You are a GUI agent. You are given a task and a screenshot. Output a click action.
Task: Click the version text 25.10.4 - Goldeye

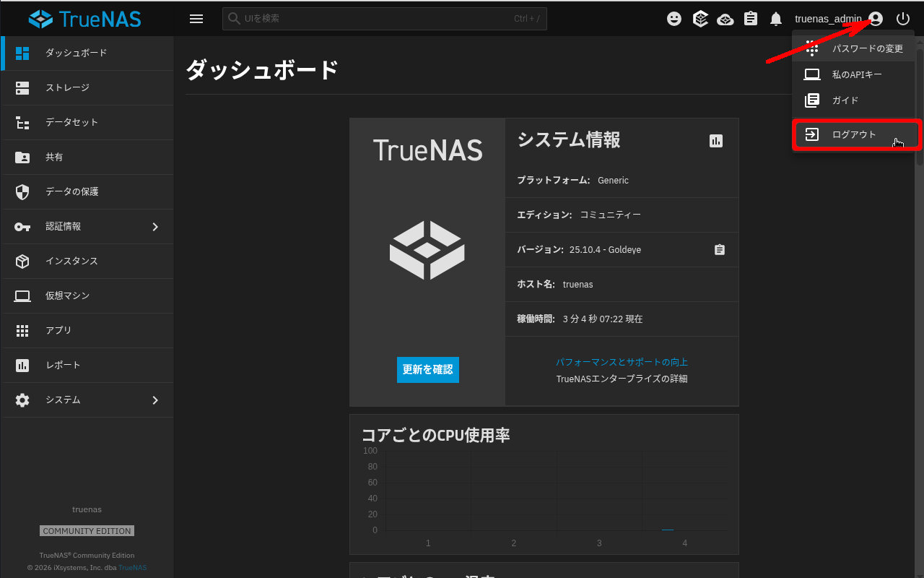(x=605, y=249)
